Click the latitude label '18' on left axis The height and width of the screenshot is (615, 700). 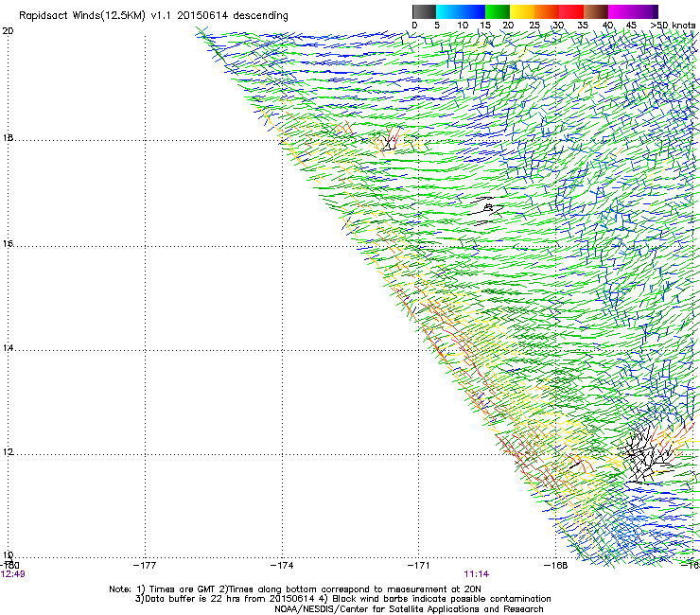click(x=8, y=137)
